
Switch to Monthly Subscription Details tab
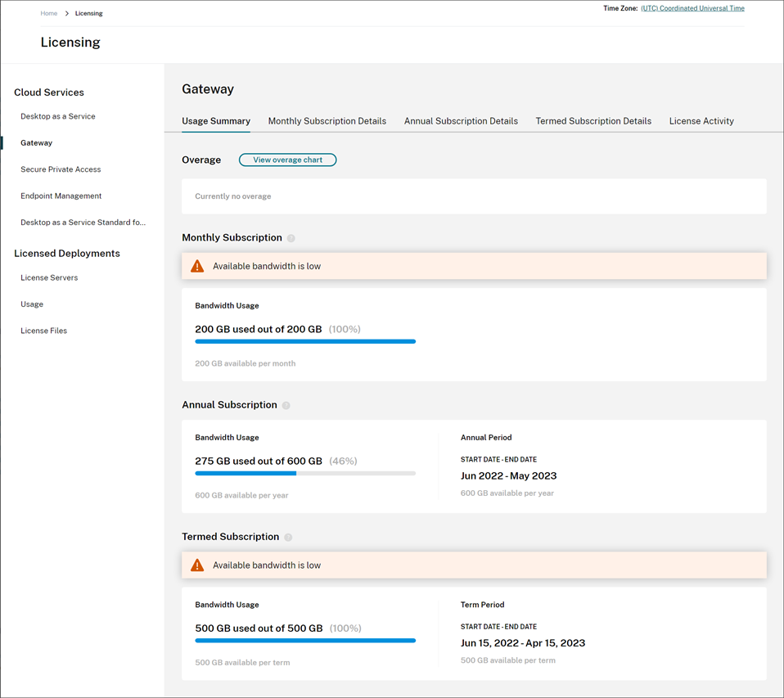[x=327, y=120]
